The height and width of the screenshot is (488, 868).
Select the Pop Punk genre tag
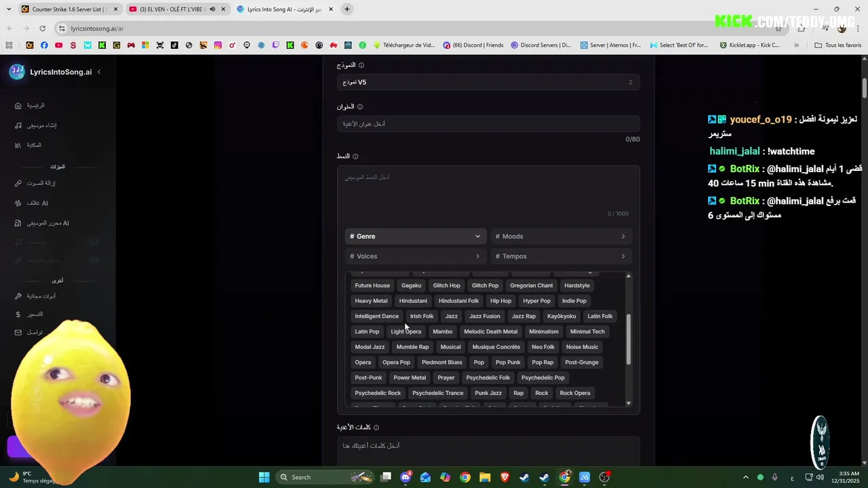pos(508,363)
